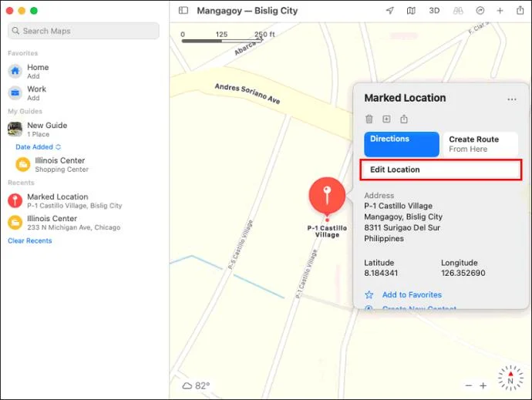Click the weather 82° indicator

tap(196, 386)
